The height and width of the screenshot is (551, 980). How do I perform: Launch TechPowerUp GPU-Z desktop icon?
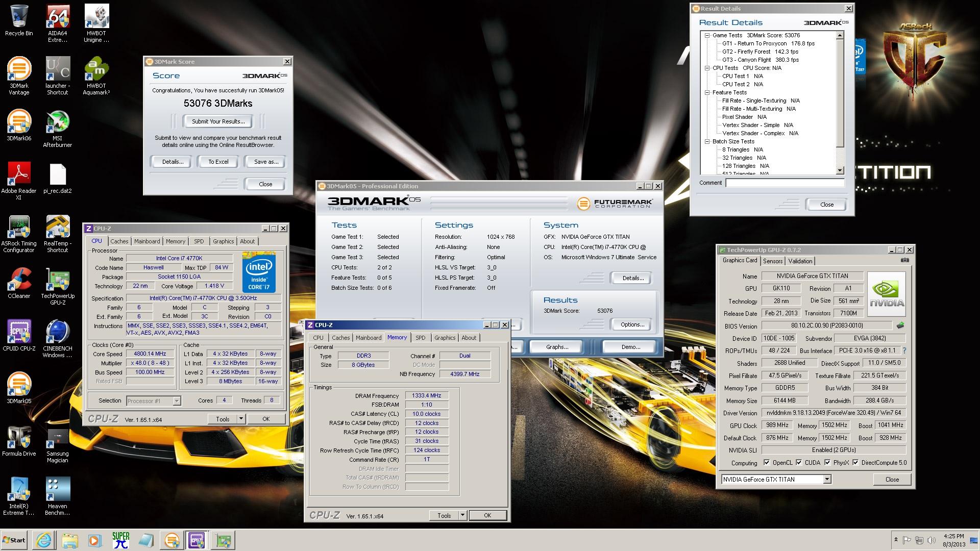[58, 286]
